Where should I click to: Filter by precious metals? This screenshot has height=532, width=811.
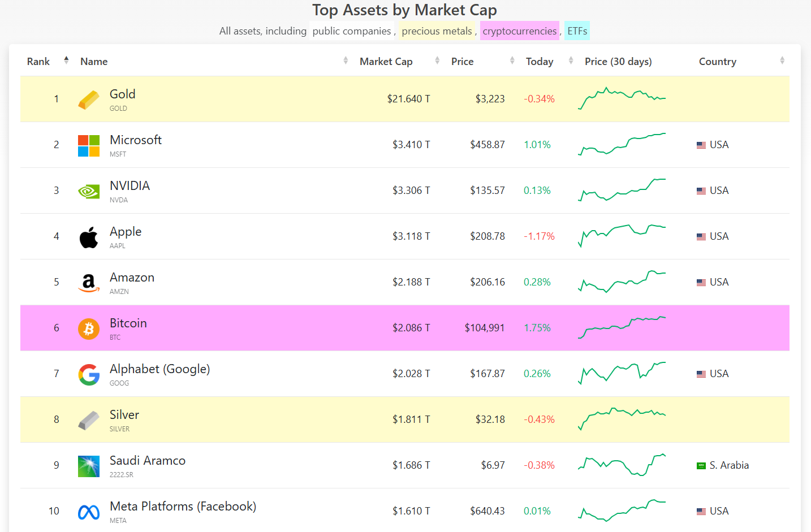437,31
